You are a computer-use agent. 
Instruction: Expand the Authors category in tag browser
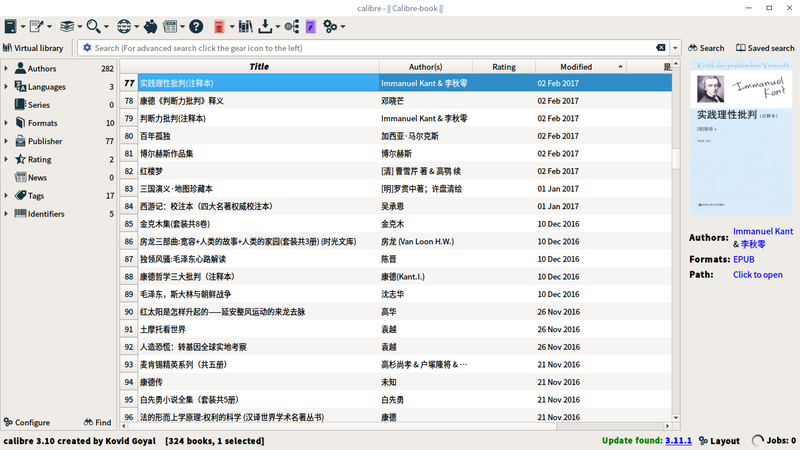coord(6,69)
